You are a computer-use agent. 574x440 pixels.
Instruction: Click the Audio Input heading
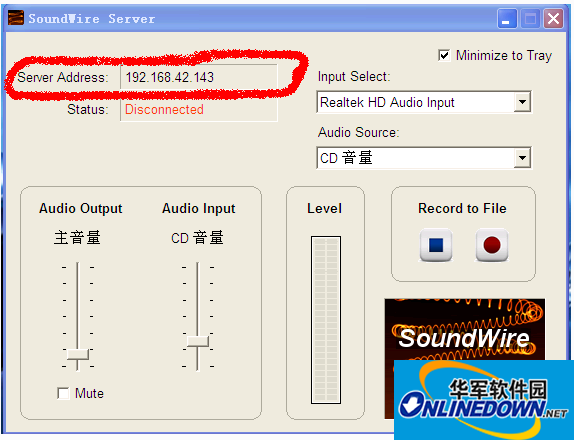(199, 208)
